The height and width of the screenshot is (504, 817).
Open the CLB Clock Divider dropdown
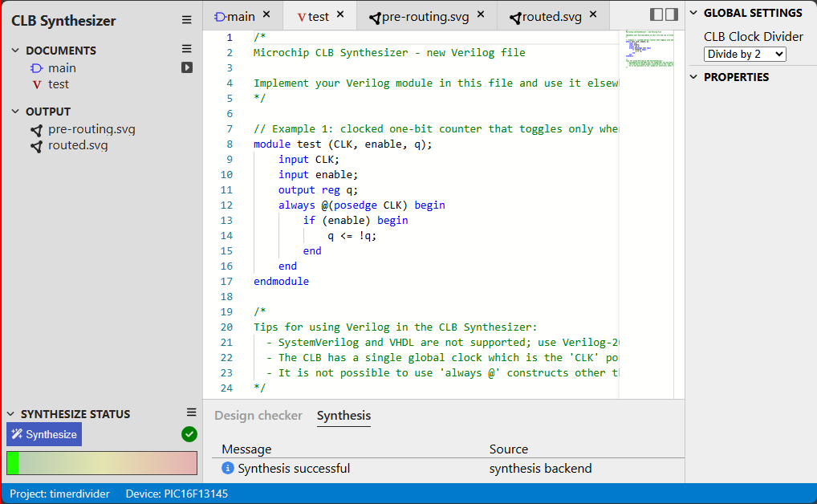coord(744,54)
